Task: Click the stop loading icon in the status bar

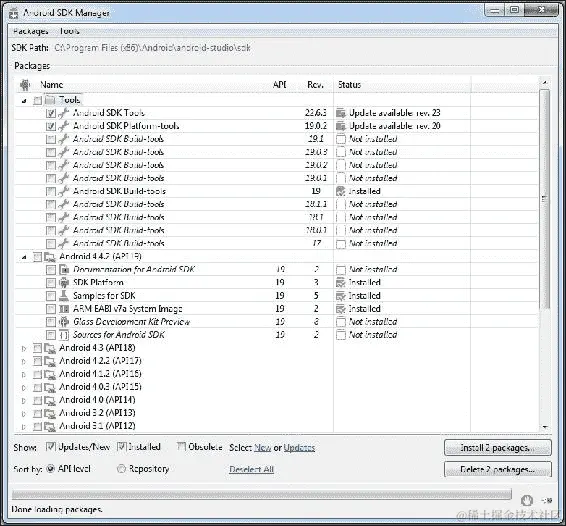Action: tap(527, 500)
